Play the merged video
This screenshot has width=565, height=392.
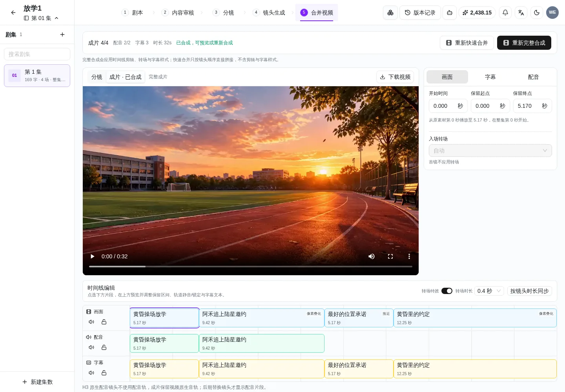point(93,256)
